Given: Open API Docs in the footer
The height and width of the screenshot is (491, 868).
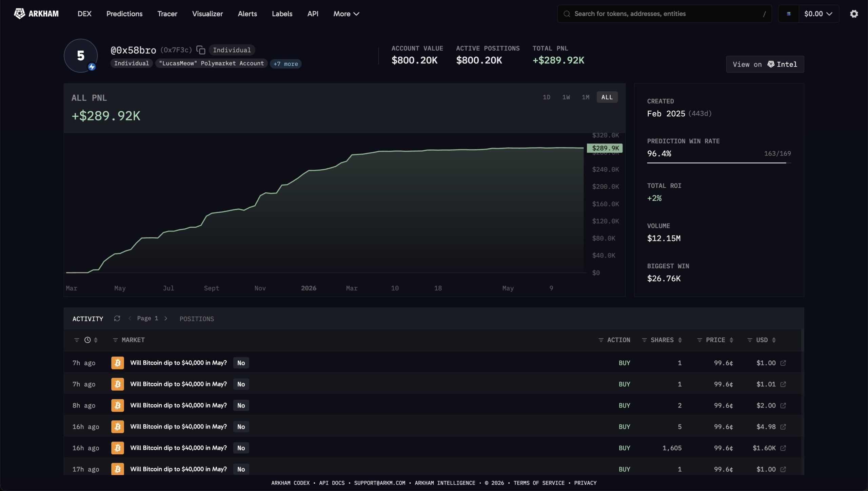Looking at the screenshot, I should (x=332, y=483).
